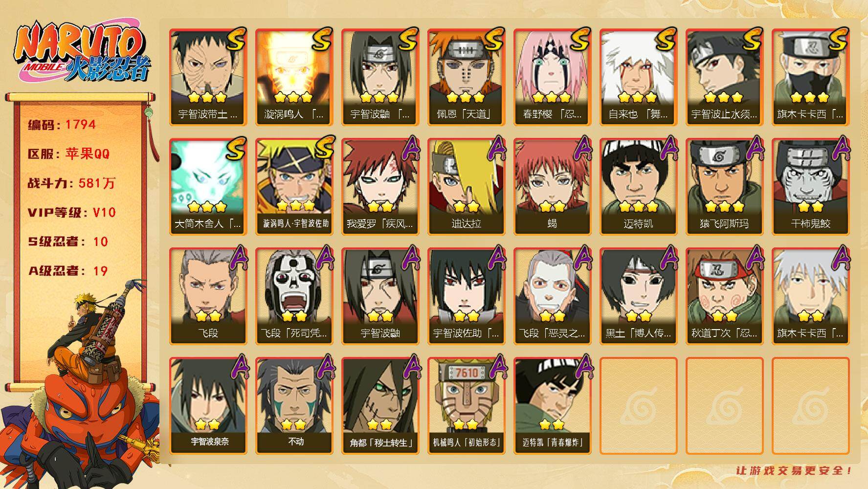This screenshot has width=868, height=489.
Task: Select the 迈特凯 A-rank card
Action: pos(638,186)
